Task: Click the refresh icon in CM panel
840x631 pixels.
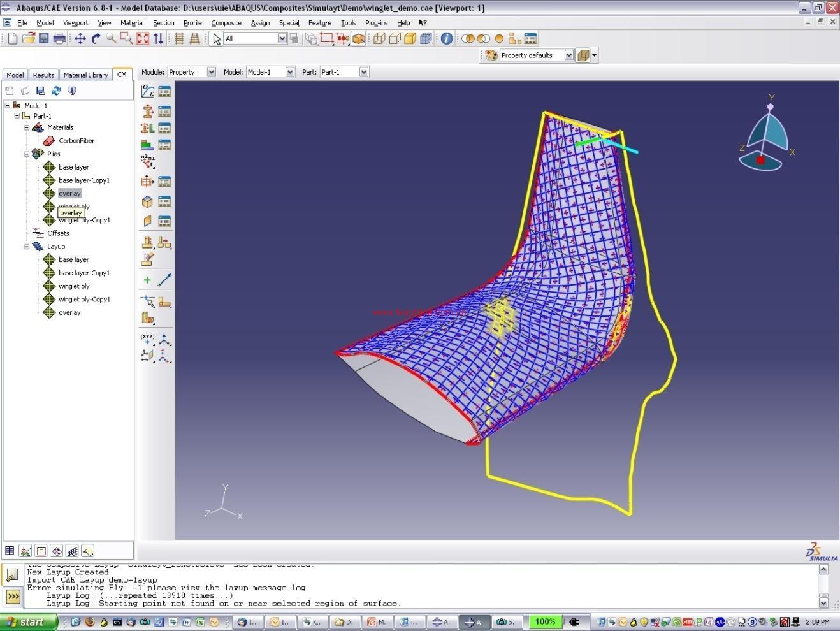Action: pyautogui.click(x=56, y=91)
